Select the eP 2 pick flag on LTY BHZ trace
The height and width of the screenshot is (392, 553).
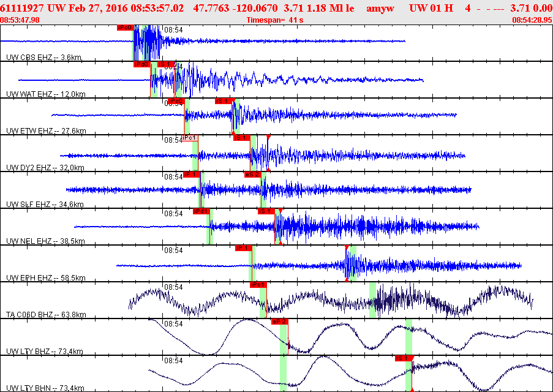(x=280, y=322)
